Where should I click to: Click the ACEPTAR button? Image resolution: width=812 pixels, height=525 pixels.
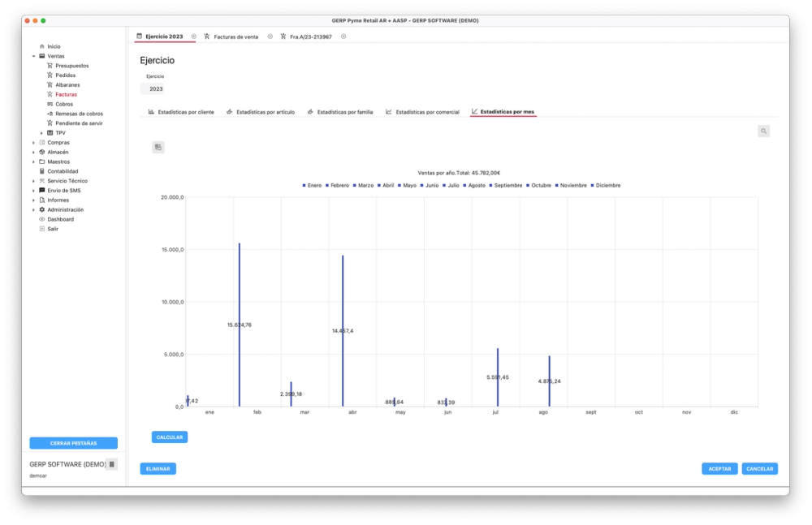[719, 469]
